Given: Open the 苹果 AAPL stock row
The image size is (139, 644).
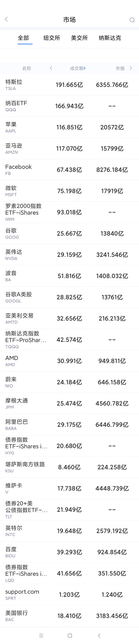Looking at the screenshot, I should click(x=69, y=127).
